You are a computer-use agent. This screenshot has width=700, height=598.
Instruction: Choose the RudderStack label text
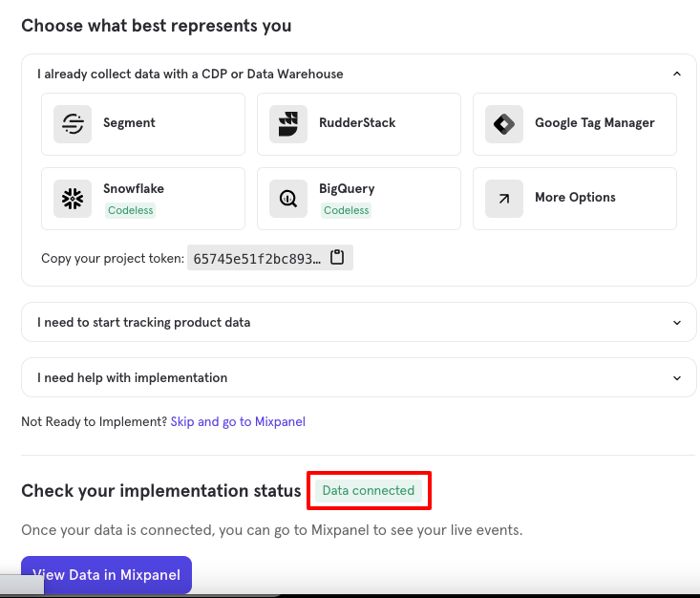tap(357, 123)
